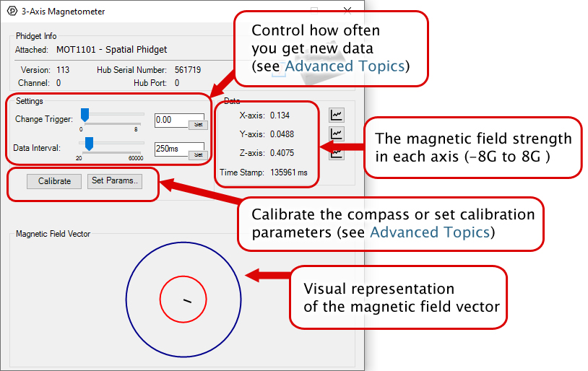Follow the Advanced Topics link about calibration parameters

(430, 232)
